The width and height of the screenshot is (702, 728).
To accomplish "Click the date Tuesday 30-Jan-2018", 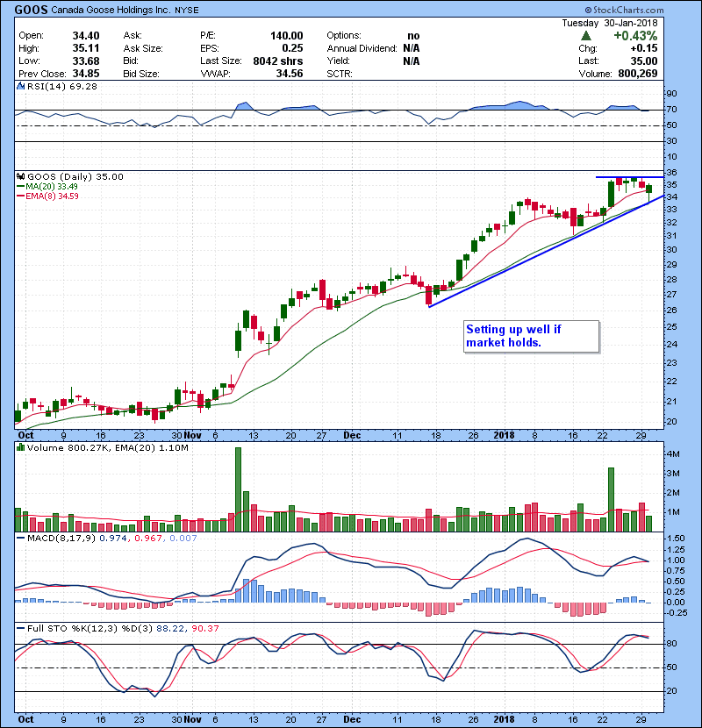I will pyautogui.click(x=610, y=23).
